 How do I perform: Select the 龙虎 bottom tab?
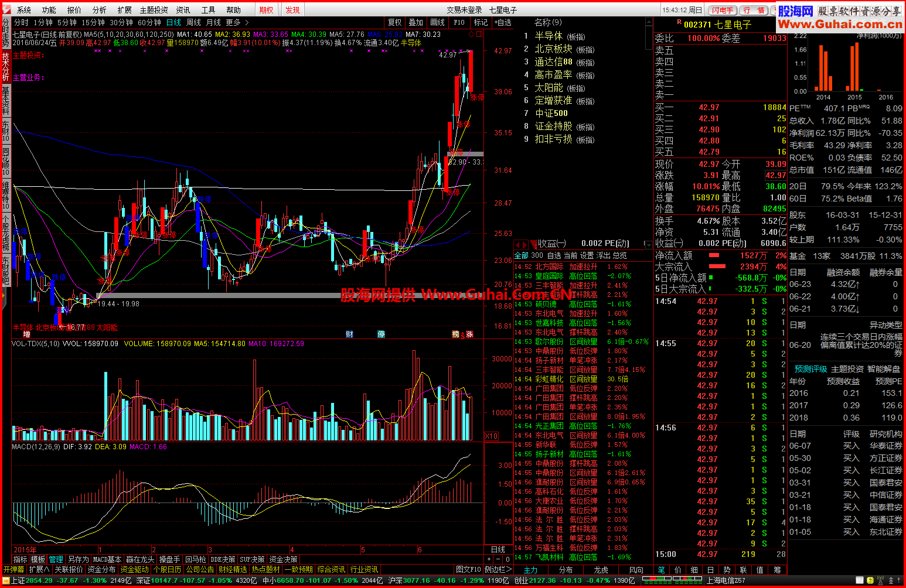pyautogui.click(x=601, y=570)
